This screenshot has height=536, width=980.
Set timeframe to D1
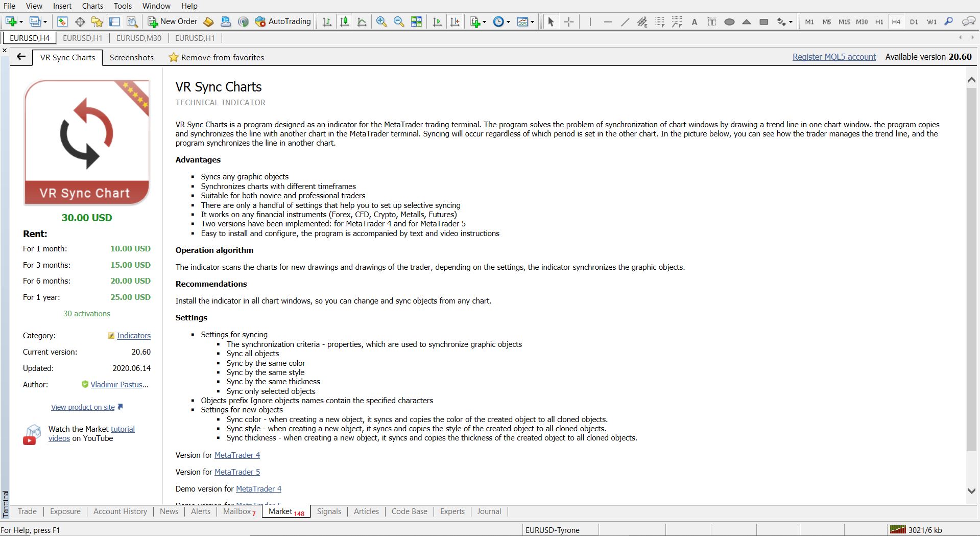914,21
